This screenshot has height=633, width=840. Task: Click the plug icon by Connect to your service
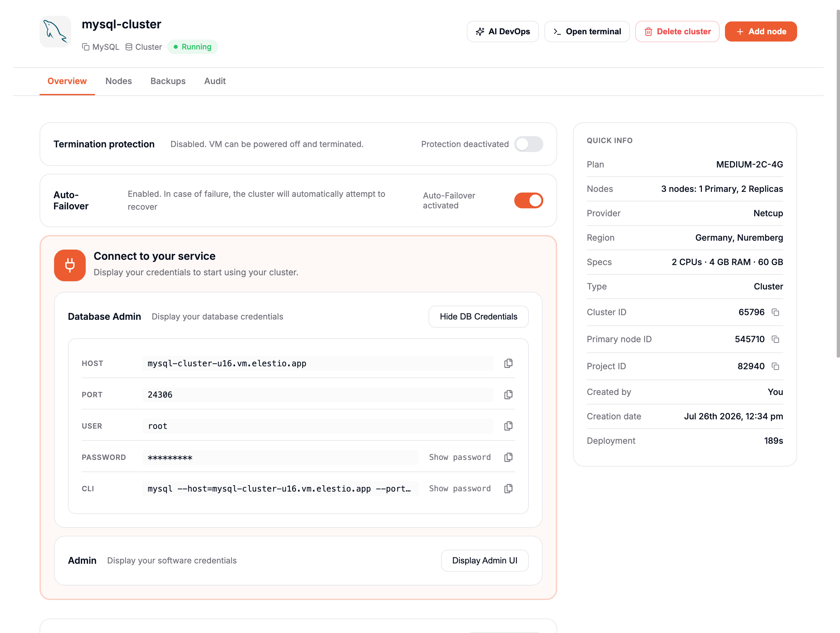70,265
